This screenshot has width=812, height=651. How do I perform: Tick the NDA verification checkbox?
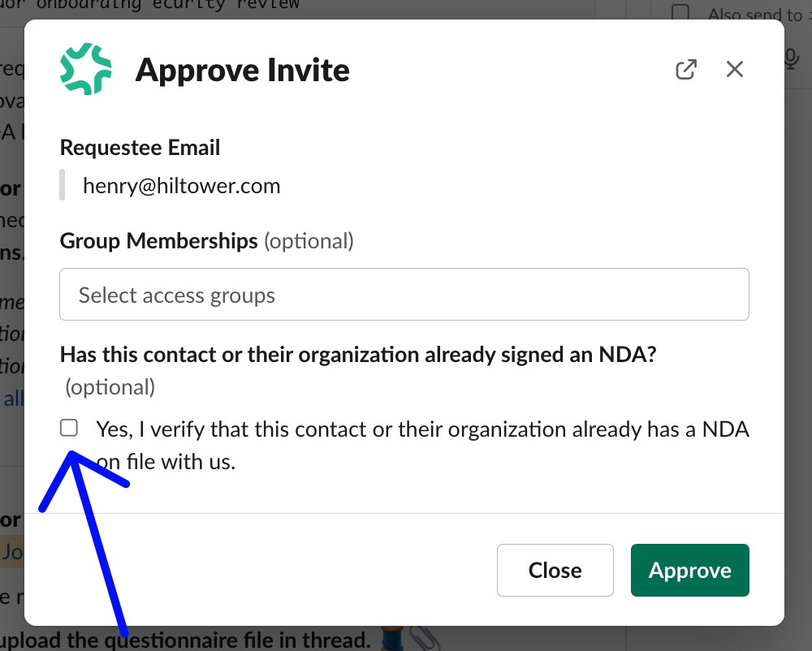(x=69, y=428)
